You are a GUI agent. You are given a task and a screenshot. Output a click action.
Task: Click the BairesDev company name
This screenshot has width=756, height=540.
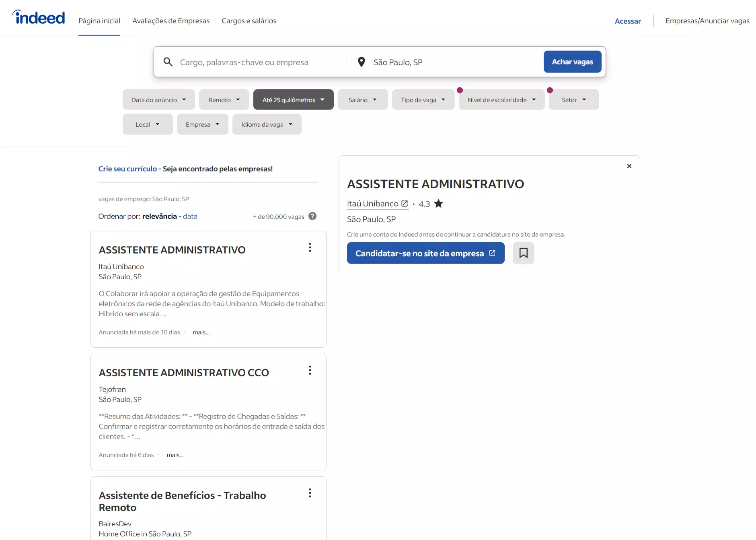(x=115, y=524)
